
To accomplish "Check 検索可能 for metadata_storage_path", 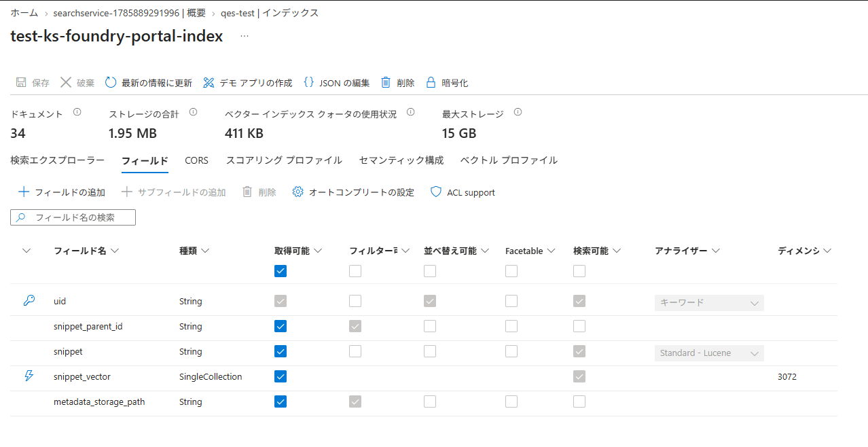I will (x=579, y=401).
